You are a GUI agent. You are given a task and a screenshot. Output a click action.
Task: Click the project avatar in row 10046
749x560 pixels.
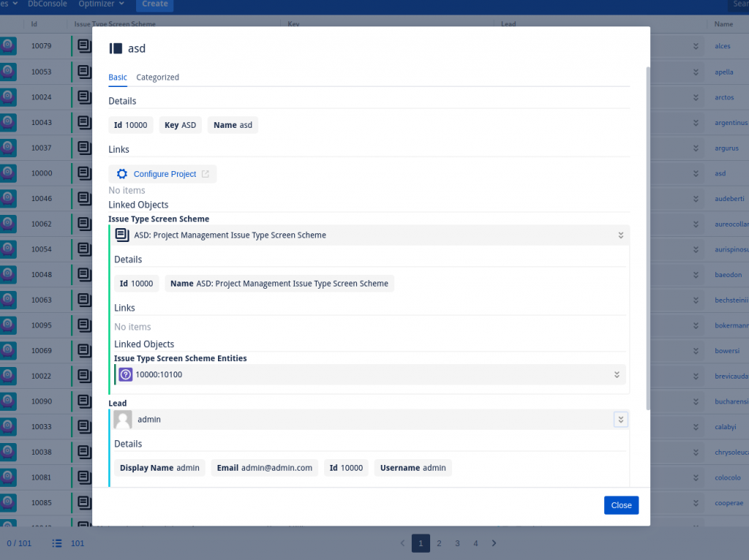[x=7, y=198]
